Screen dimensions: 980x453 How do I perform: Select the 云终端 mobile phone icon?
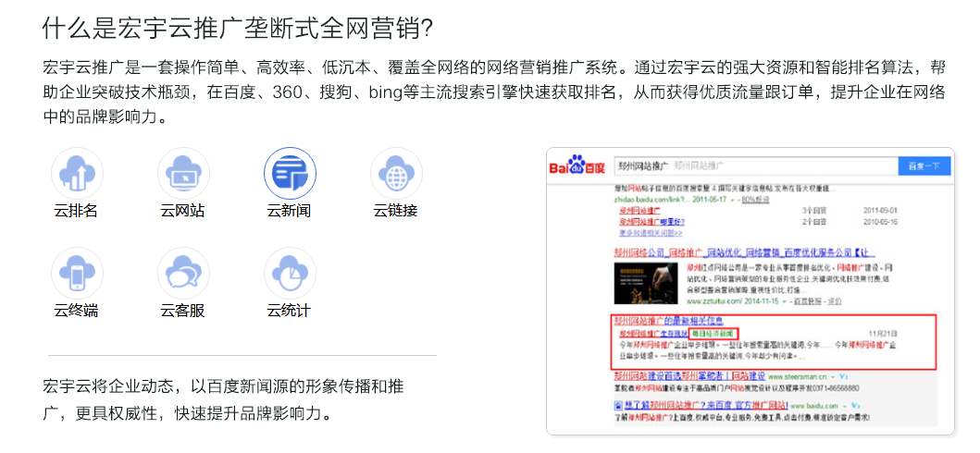click(77, 274)
